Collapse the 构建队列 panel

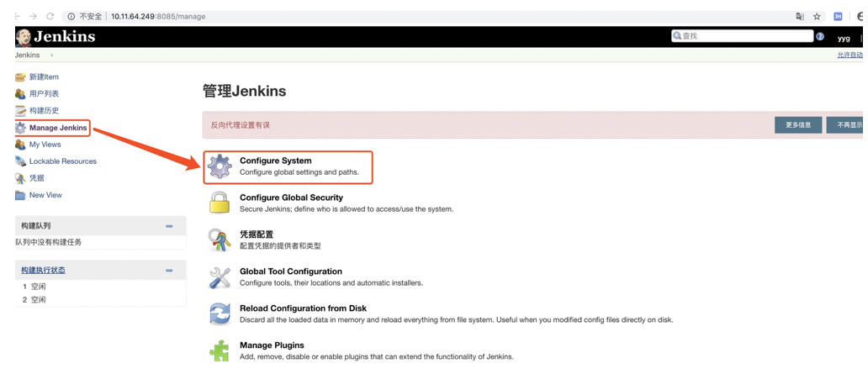(169, 226)
